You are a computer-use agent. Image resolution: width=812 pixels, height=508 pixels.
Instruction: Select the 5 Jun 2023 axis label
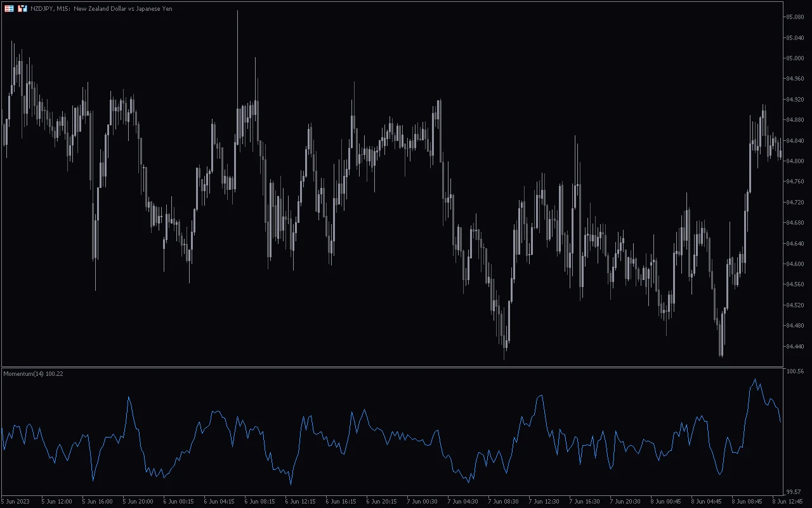(x=14, y=501)
